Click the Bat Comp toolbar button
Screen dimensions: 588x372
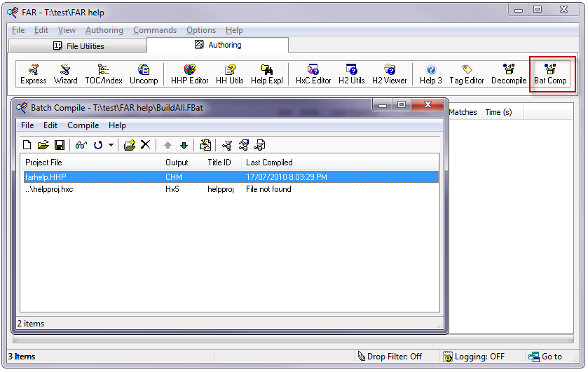click(550, 74)
